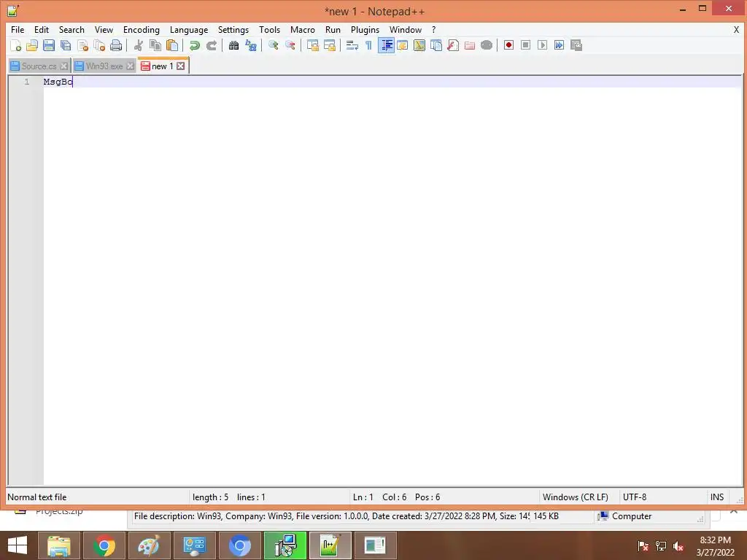Undo the last edit with the green arrow

(194, 45)
